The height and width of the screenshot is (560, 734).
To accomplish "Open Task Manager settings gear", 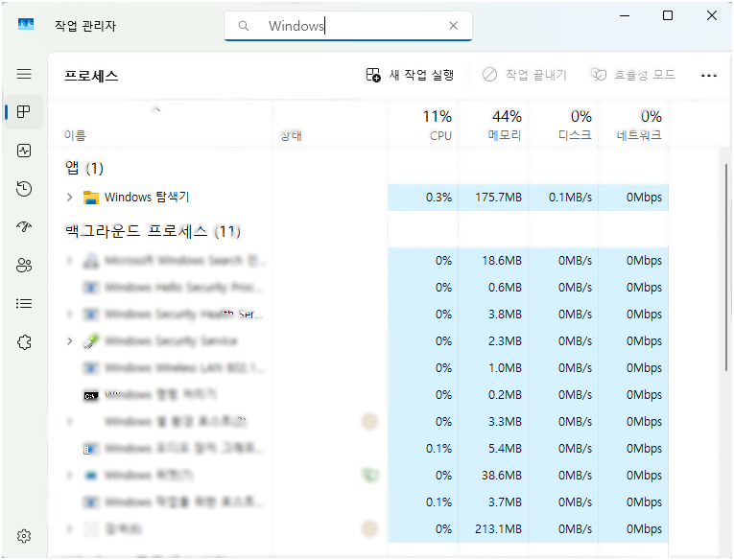I will (24, 536).
